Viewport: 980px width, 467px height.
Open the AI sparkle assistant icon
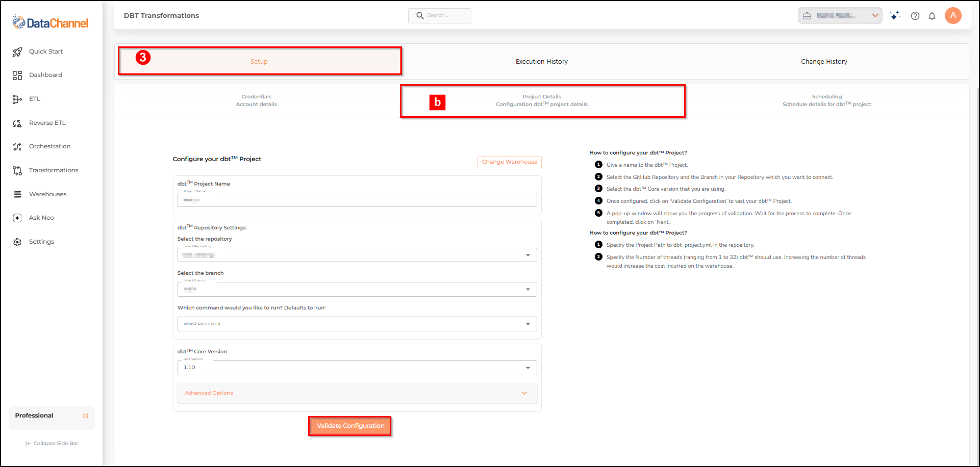click(x=895, y=16)
